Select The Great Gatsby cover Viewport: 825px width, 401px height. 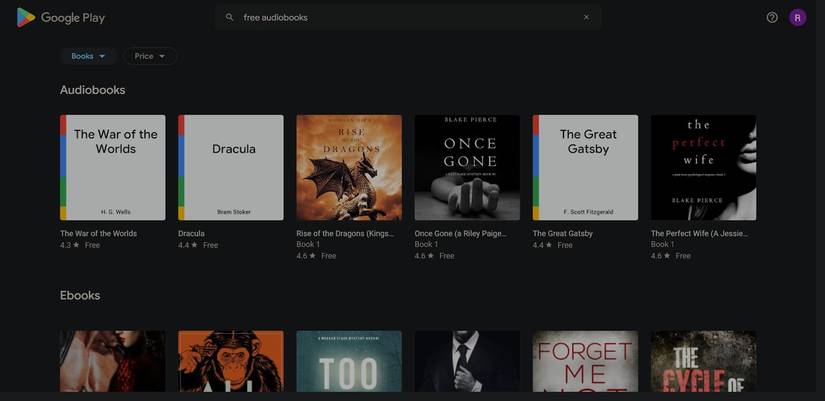(585, 167)
